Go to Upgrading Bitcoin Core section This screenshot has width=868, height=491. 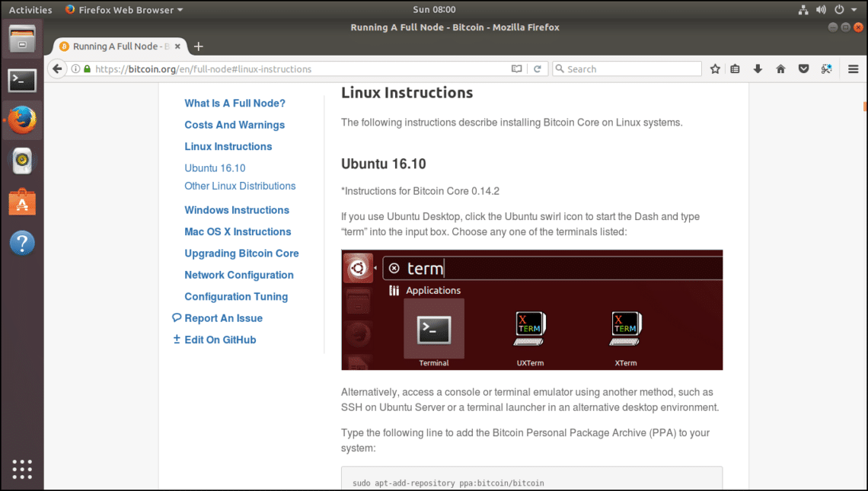(x=241, y=253)
